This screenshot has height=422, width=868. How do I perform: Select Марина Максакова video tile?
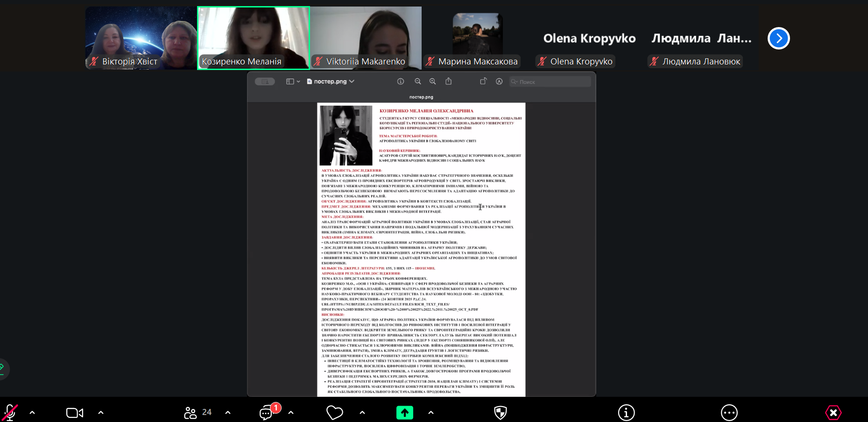pos(478,38)
